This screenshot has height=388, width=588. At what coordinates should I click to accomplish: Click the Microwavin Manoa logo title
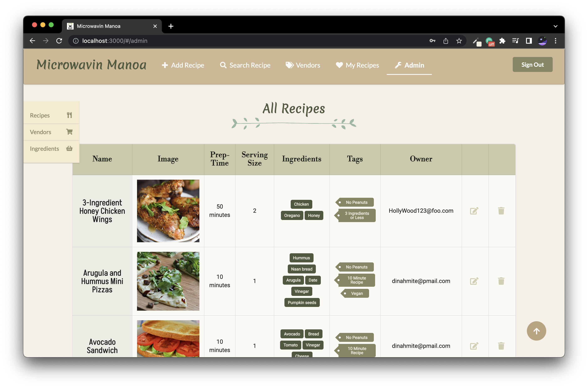coord(91,65)
